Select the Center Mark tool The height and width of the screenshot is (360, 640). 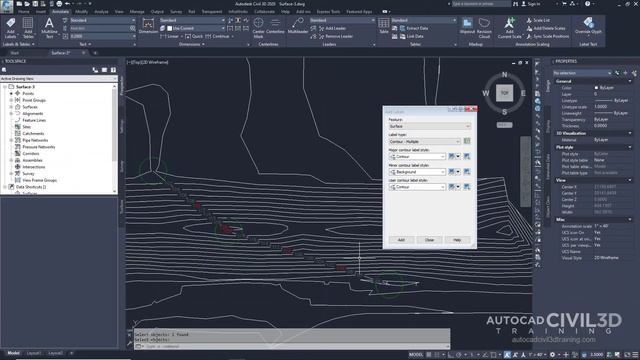coord(258,28)
